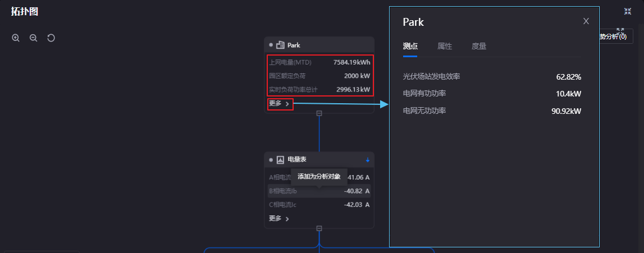The image size is (644, 253).
Task: Switch to the 属性 tab
Action: (444, 46)
